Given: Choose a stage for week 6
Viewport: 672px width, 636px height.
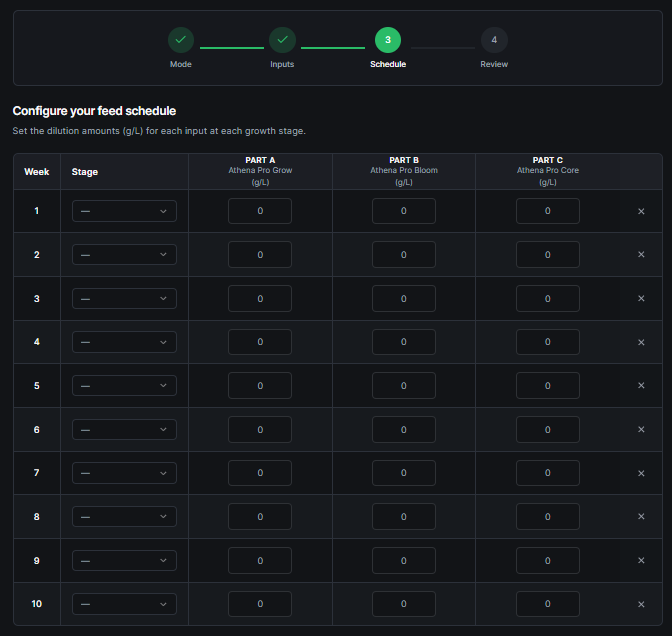Looking at the screenshot, I should pos(124,429).
